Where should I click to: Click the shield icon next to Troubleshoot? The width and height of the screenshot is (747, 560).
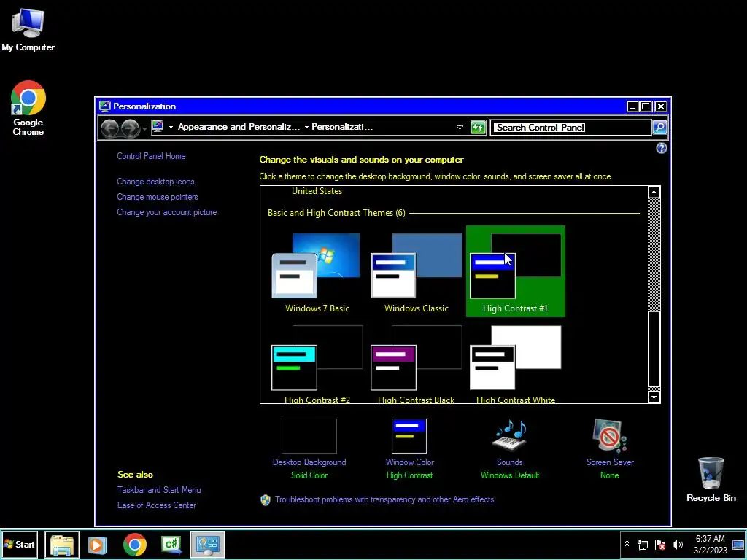(x=266, y=499)
